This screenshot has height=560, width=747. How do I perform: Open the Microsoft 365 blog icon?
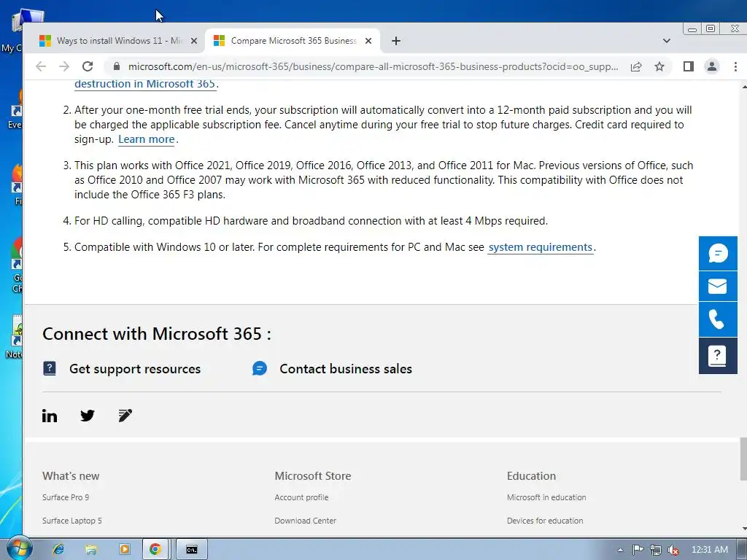click(125, 416)
